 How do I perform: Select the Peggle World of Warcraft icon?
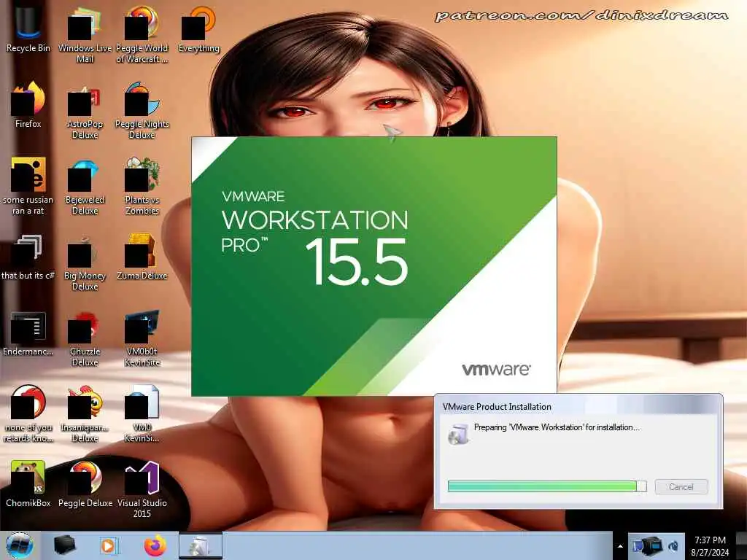pos(142,34)
